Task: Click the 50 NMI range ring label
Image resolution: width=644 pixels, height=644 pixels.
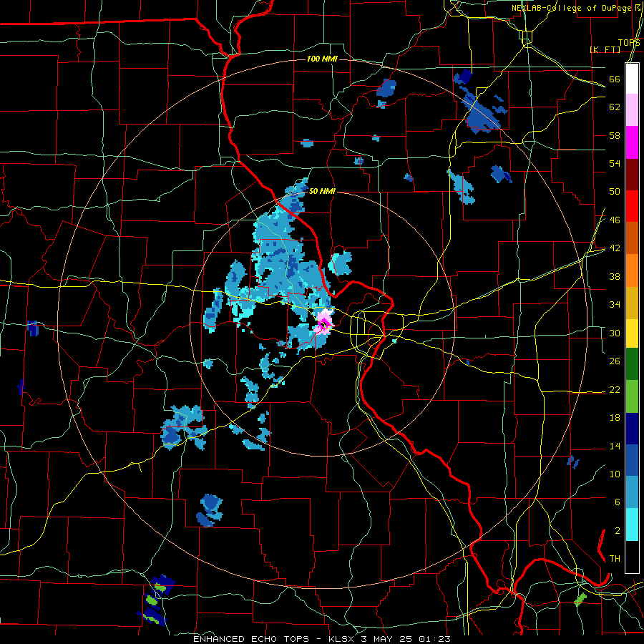Action: click(x=322, y=191)
